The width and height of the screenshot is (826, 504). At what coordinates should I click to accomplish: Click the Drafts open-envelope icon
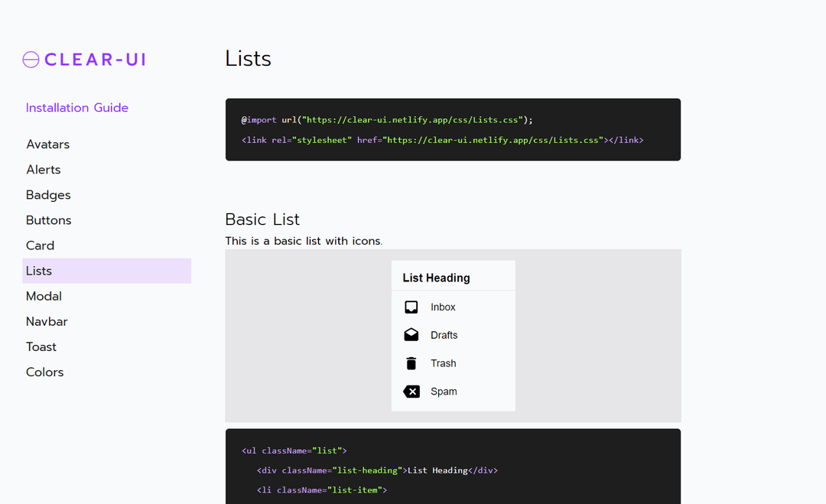click(411, 335)
